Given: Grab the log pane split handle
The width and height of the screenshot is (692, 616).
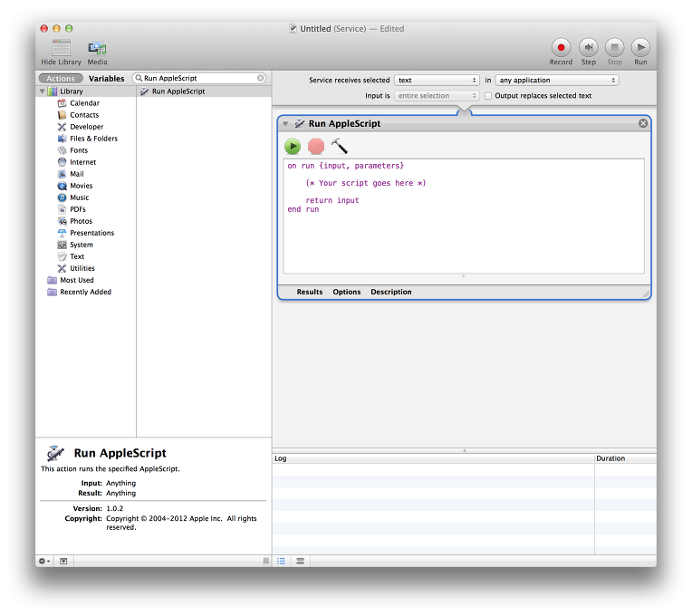Looking at the screenshot, I should coord(465,450).
